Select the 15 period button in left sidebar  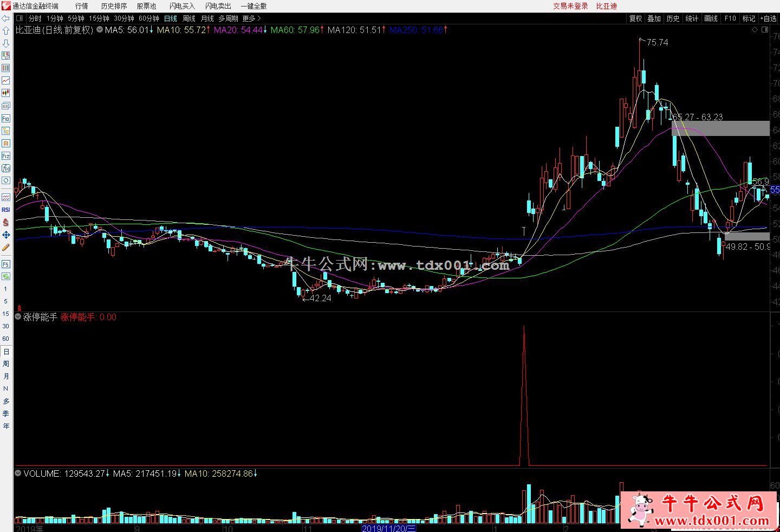[x=6, y=314]
